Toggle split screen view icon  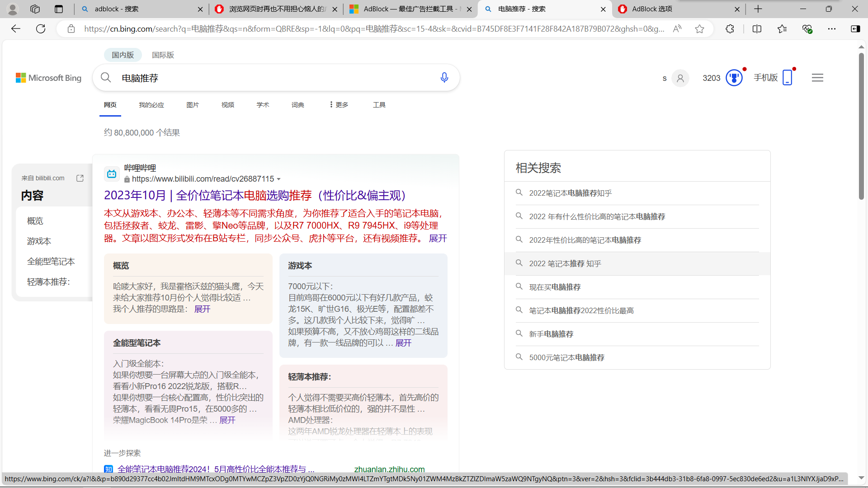click(x=757, y=29)
